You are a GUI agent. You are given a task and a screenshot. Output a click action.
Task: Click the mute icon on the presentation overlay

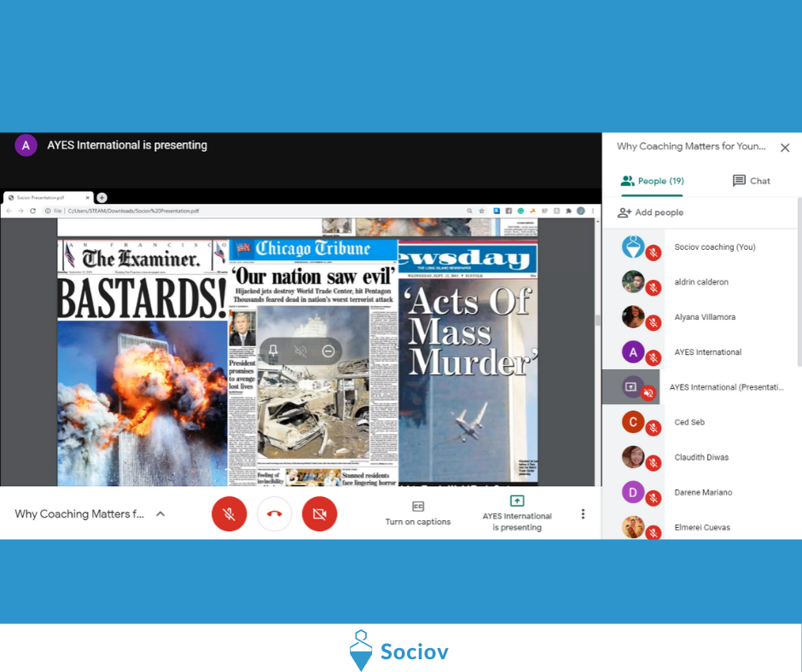(x=300, y=350)
